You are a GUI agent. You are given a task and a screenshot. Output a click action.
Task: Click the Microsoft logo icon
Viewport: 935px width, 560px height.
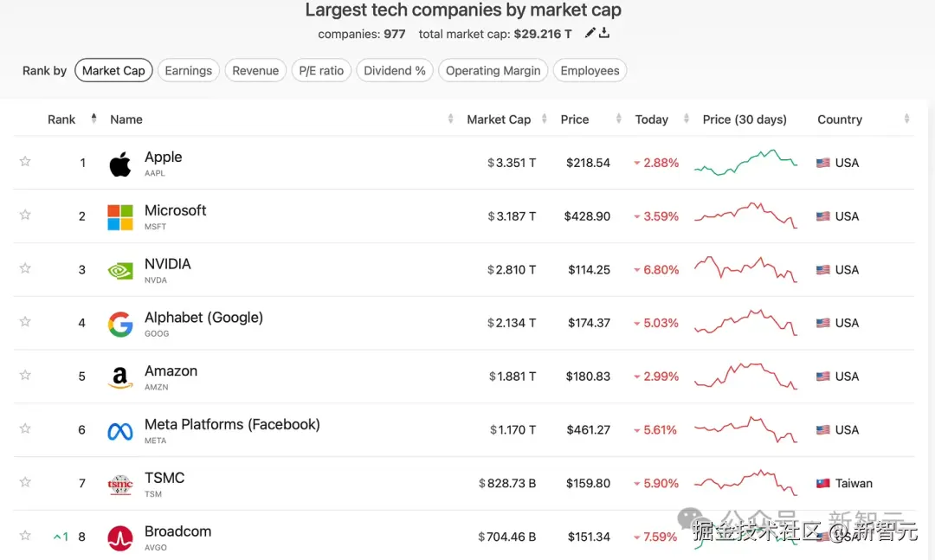pyautogui.click(x=119, y=217)
